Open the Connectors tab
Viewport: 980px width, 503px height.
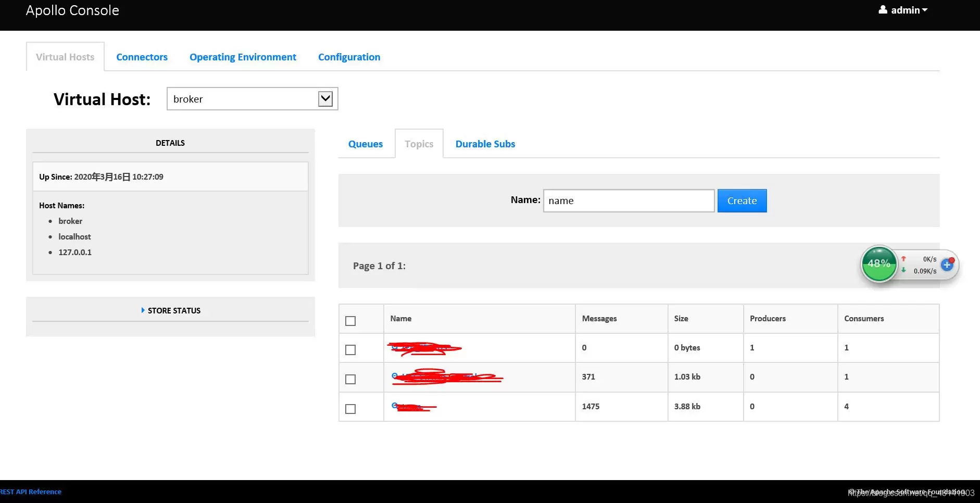142,57
